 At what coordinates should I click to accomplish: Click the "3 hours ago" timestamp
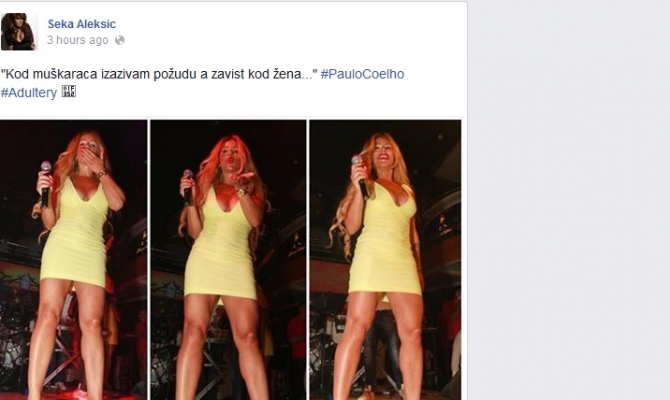[x=77, y=40]
